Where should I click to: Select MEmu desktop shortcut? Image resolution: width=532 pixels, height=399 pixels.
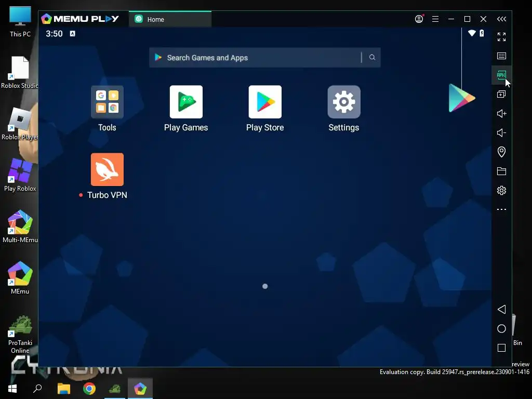click(20, 277)
